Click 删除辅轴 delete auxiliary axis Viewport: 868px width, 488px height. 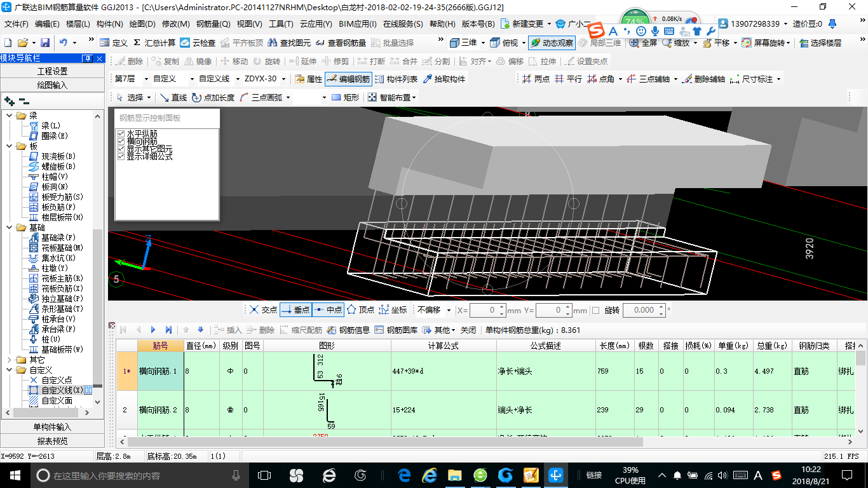click(703, 79)
